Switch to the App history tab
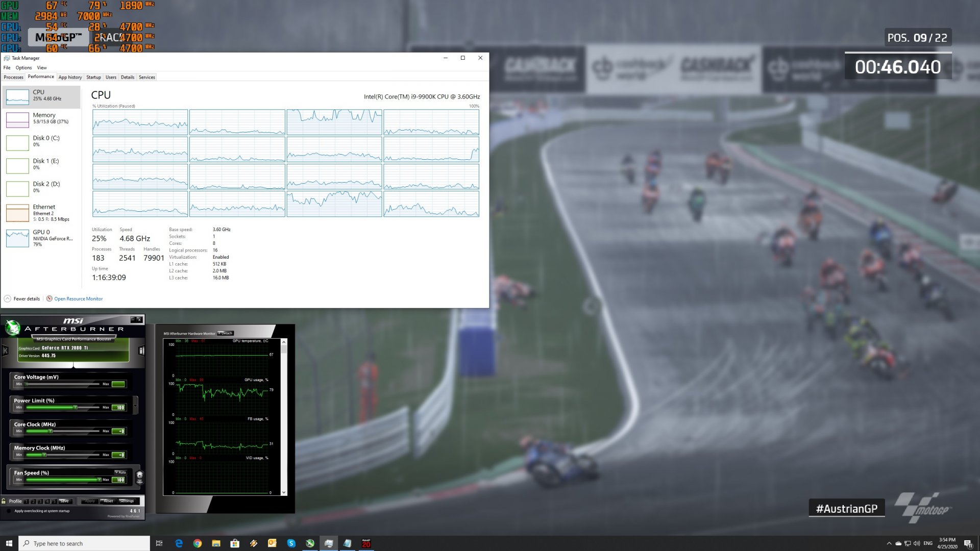This screenshot has width=980, height=551. pyautogui.click(x=70, y=78)
